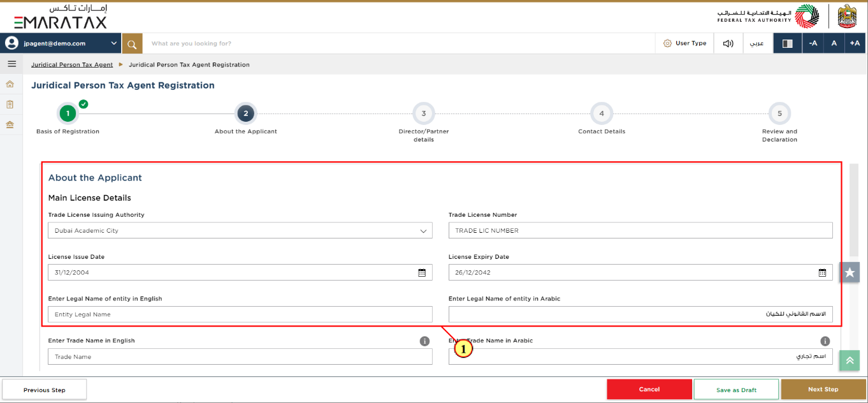This screenshot has height=403, width=868.
Task: Toggle the audio speaker icon
Action: tap(728, 43)
